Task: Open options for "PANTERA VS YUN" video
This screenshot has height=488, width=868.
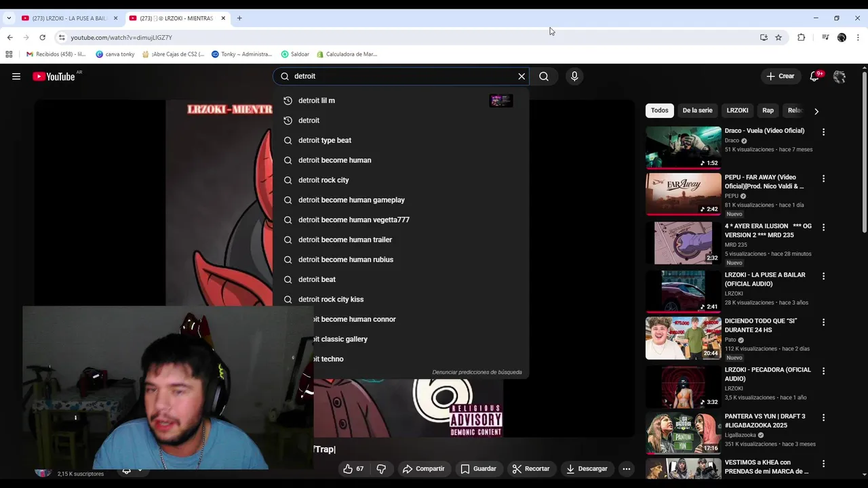Action: 823,418
